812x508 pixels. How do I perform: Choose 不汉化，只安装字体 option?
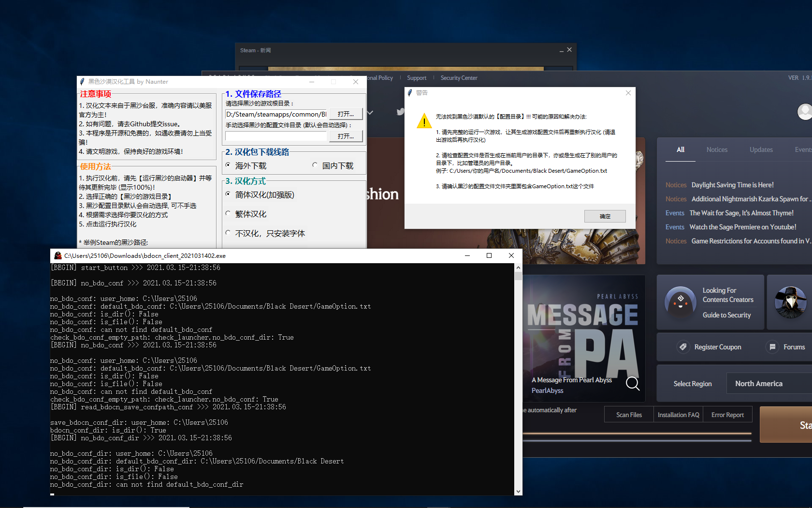pyautogui.click(x=228, y=233)
